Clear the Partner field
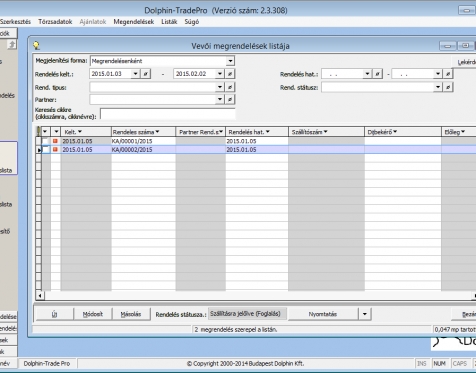The image size is (476, 373). [230, 99]
